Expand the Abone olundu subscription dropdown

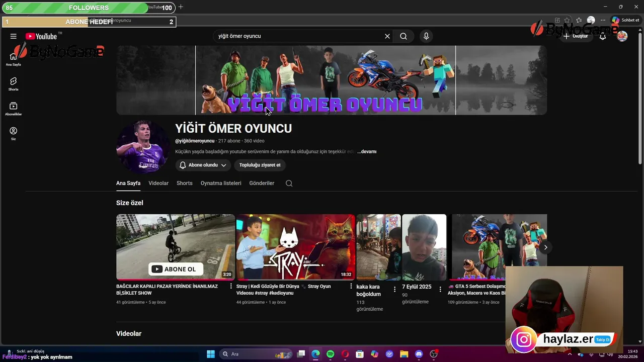tap(203, 165)
